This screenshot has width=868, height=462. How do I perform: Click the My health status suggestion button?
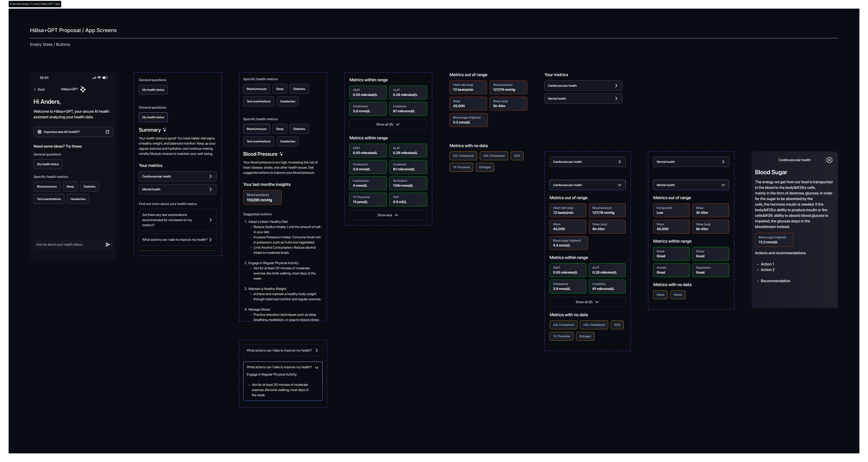coord(48,164)
